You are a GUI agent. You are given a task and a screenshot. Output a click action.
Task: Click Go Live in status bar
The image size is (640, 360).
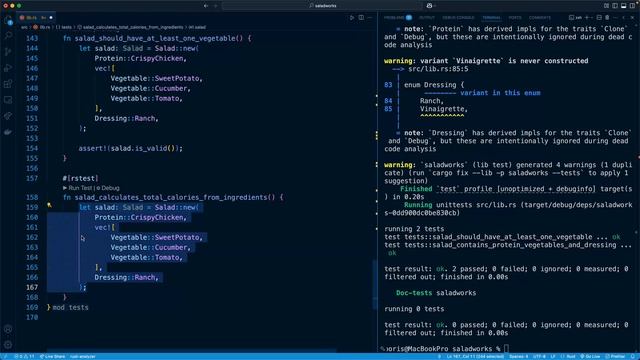pyautogui.click(x=590, y=356)
